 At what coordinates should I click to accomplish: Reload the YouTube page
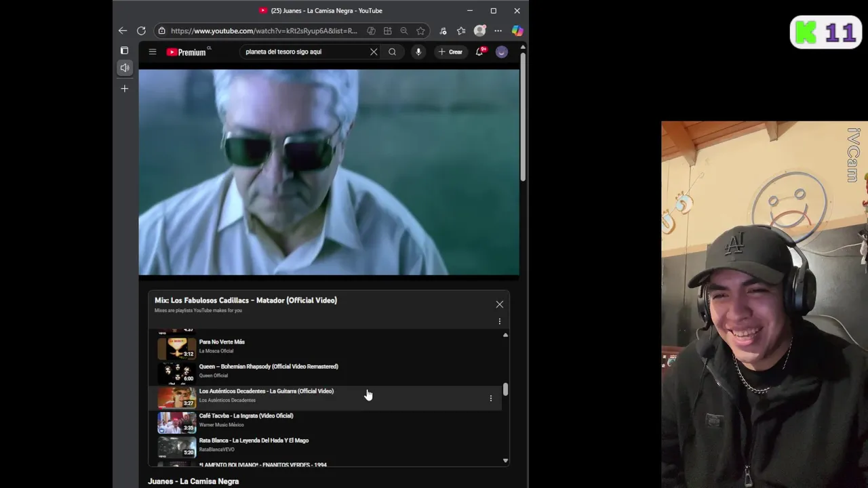(141, 30)
